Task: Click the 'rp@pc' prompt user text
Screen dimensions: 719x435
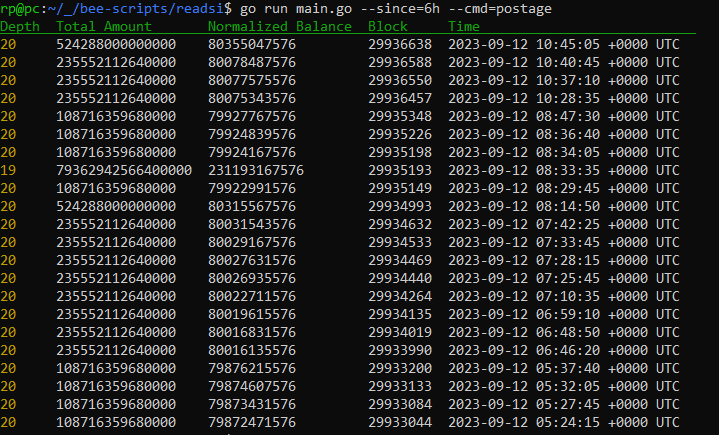Action: (20, 9)
